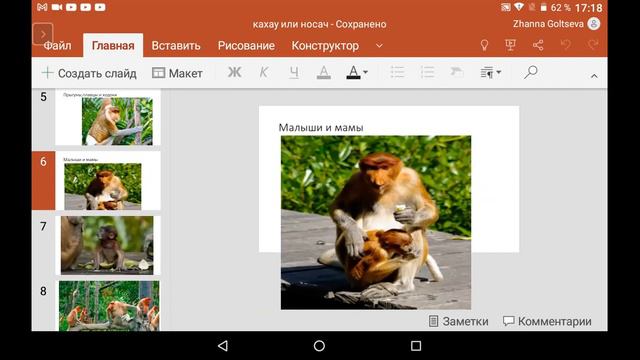Viewport: 640px width, 360px height.
Task: Tap the shape fill style icon
Action: [x=457, y=73]
